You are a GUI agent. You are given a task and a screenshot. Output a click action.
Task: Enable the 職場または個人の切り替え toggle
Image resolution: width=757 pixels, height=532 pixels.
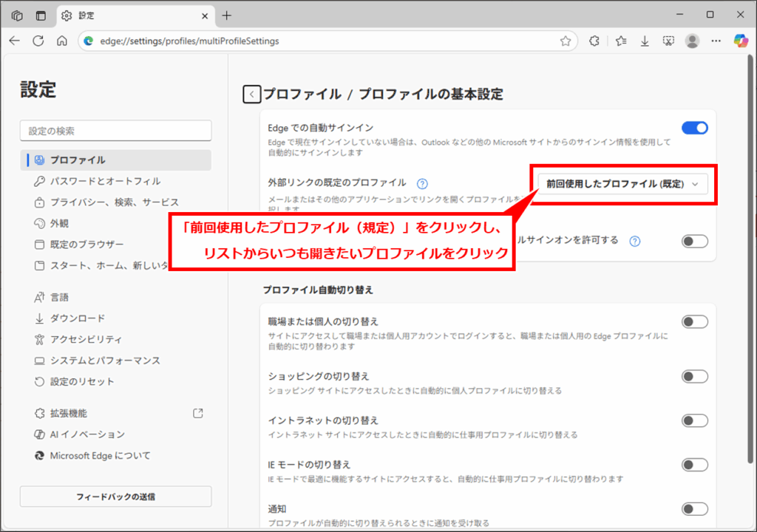tap(693, 321)
